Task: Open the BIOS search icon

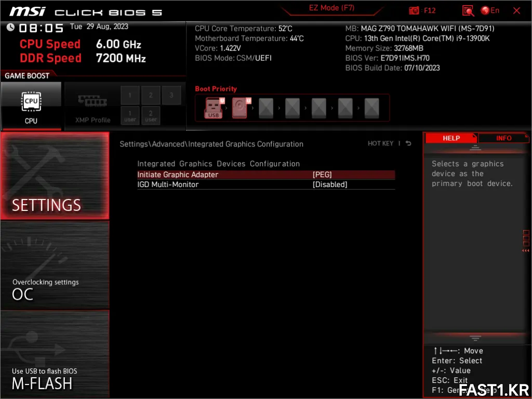Action: (x=468, y=10)
